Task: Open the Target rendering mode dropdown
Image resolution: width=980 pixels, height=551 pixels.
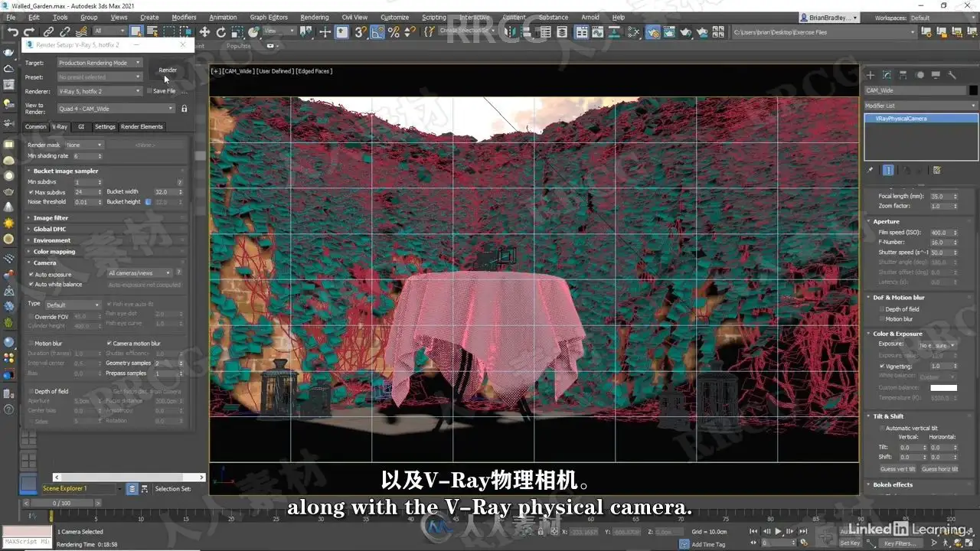Action: [x=100, y=63]
